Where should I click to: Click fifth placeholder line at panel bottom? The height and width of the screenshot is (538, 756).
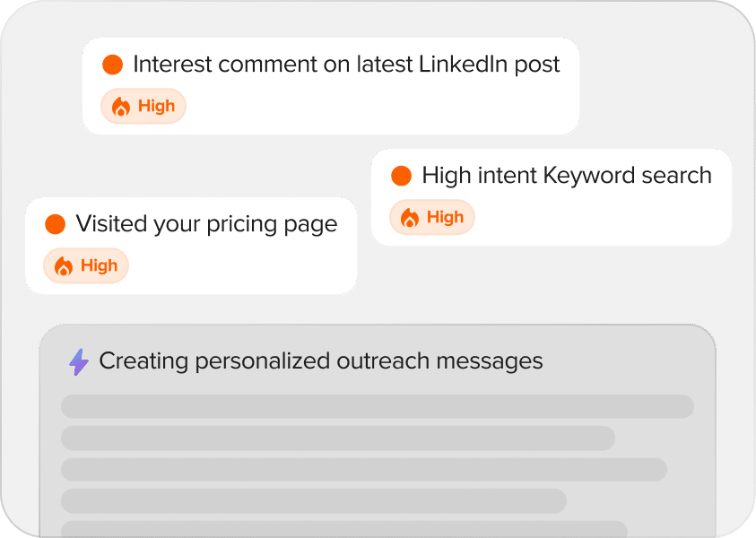tap(343, 529)
